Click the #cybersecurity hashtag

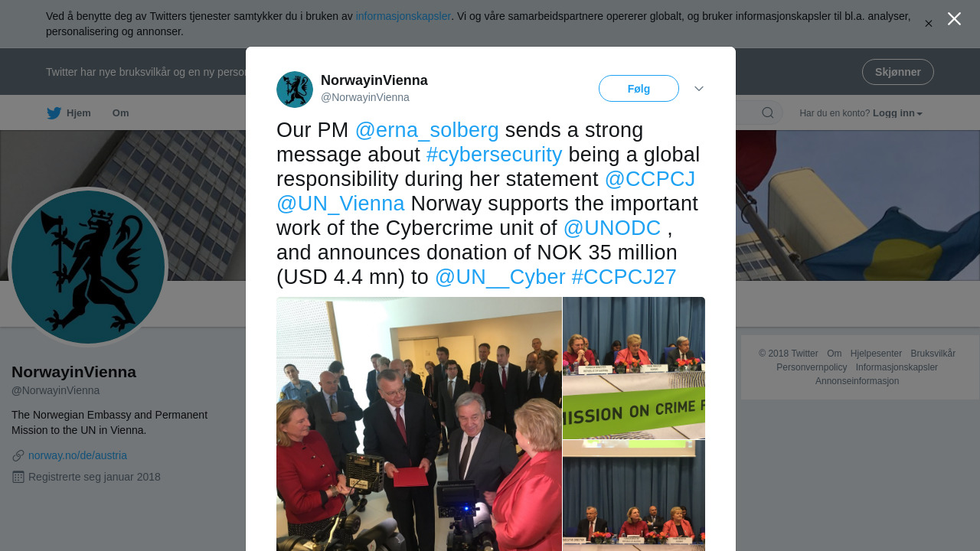[x=494, y=155]
